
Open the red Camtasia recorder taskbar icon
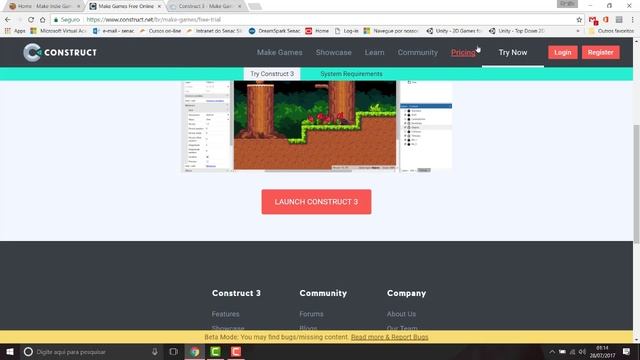(x=236, y=352)
